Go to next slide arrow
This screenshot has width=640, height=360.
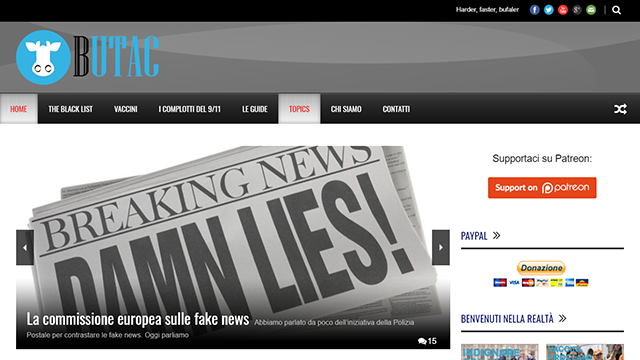pyautogui.click(x=441, y=247)
